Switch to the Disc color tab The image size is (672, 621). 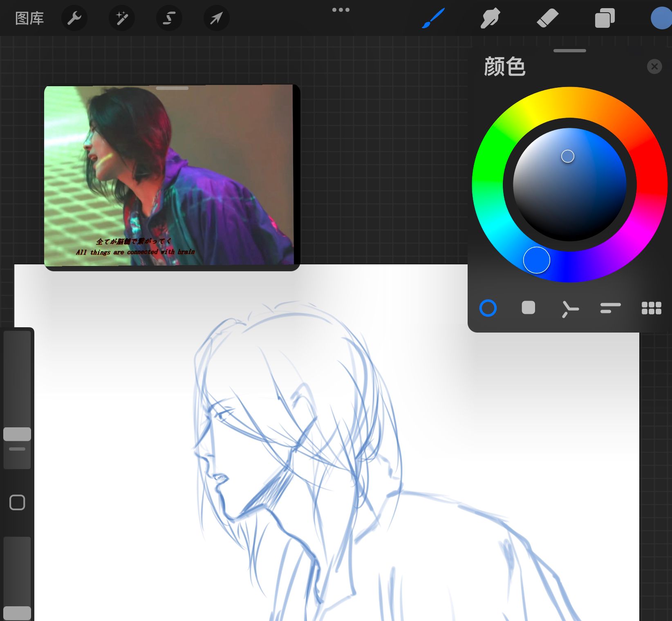[488, 308]
